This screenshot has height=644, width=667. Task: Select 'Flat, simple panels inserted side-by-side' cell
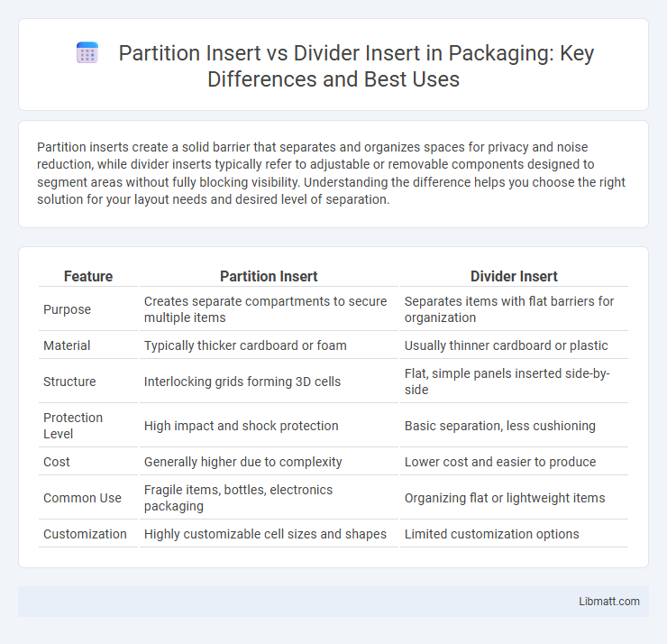coord(514,382)
